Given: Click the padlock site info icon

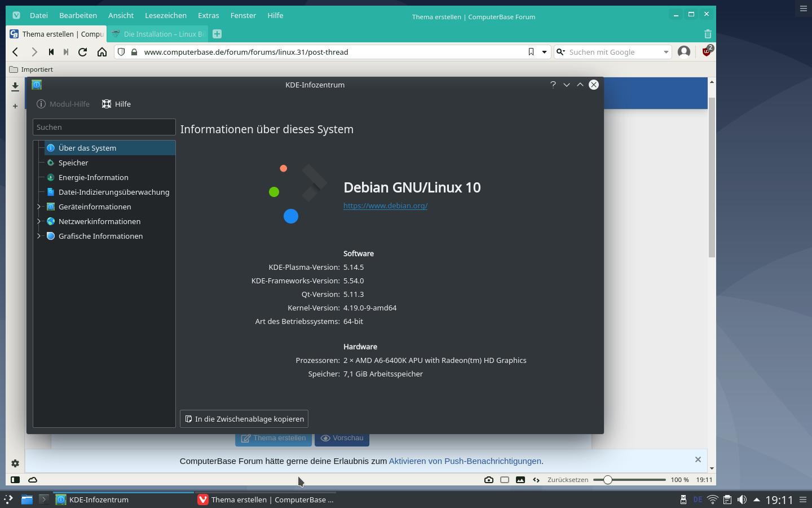Looking at the screenshot, I should coord(134,52).
